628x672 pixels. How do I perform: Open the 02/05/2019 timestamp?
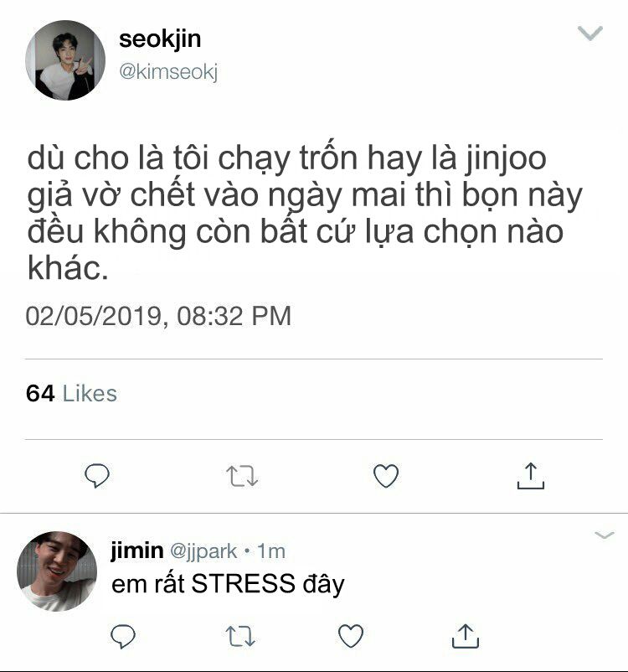[x=158, y=316]
